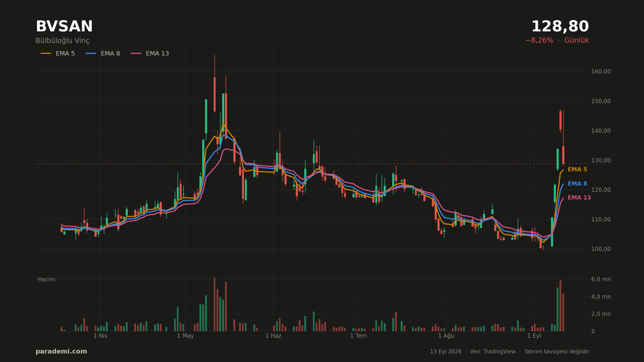Click the −8,26% daily change text
Viewport: 644px width, 362px height.
pyautogui.click(x=539, y=40)
